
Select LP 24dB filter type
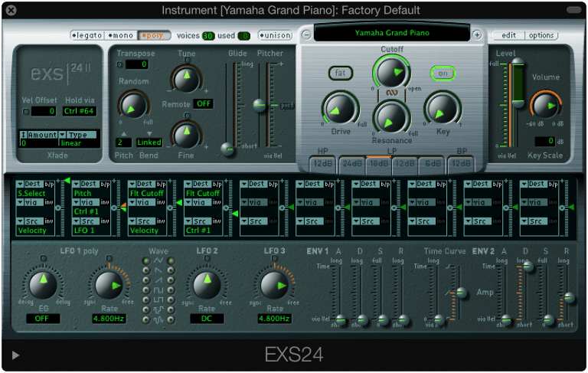pos(351,164)
